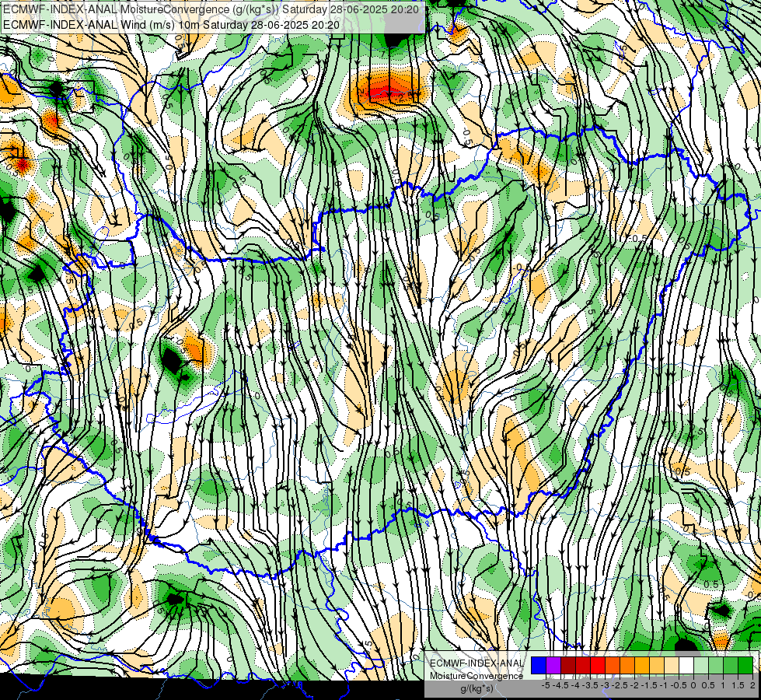Click the MoistureConvergence title line at top
This screenshot has height=700, width=761.
211,9
